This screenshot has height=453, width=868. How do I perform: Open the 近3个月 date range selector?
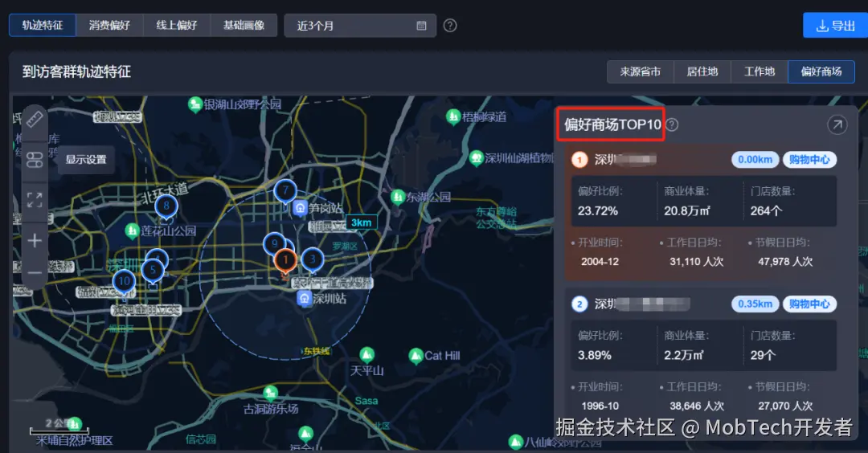[360, 26]
